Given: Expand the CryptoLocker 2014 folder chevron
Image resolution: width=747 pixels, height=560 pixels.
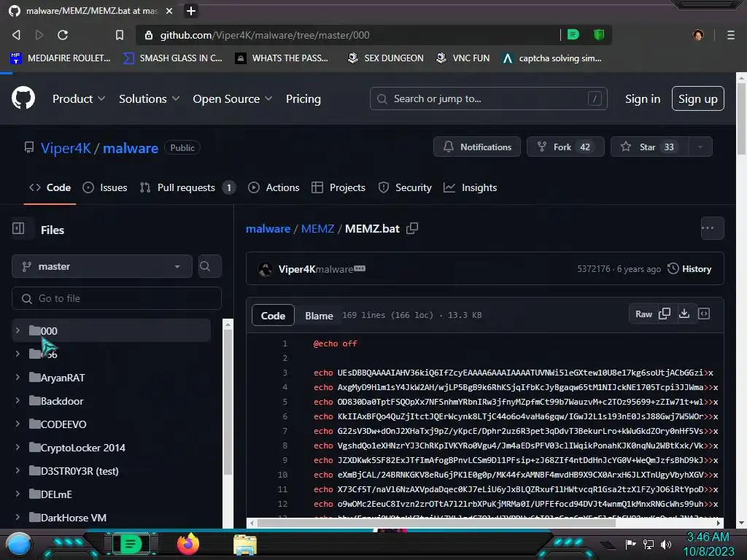Looking at the screenshot, I should [18, 447].
